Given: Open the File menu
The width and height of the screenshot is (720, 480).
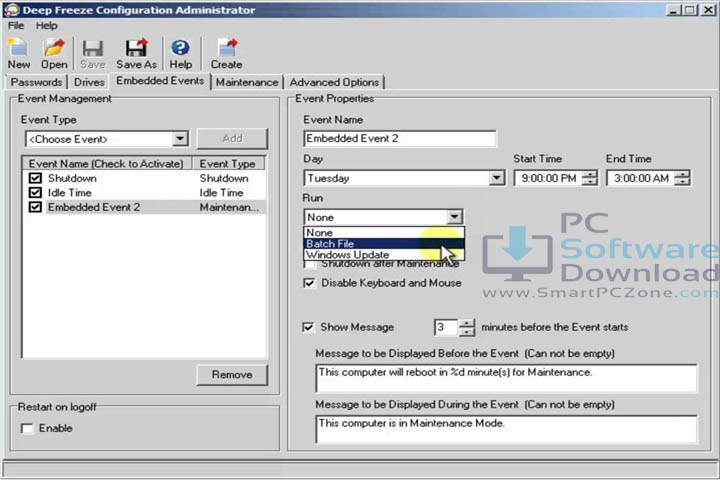Looking at the screenshot, I should tap(16, 26).
